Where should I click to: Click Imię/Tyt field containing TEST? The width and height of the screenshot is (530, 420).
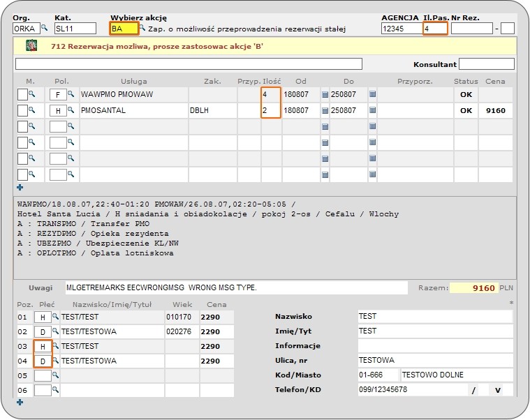point(435,331)
